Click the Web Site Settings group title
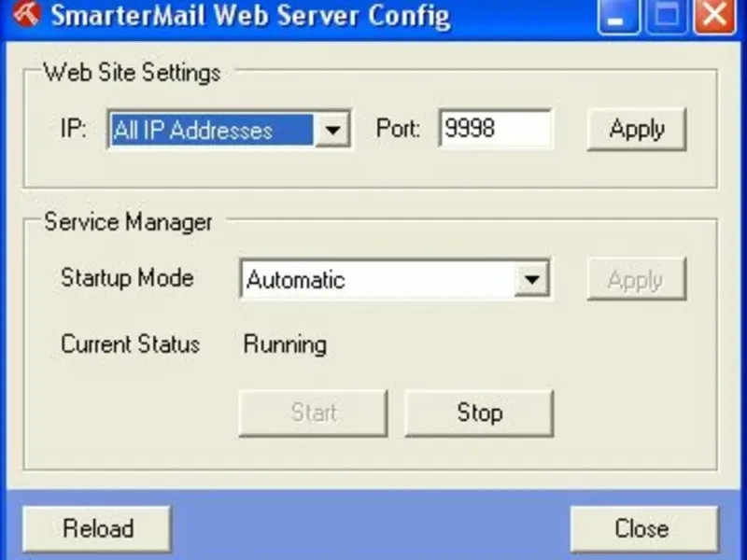 point(132,73)
